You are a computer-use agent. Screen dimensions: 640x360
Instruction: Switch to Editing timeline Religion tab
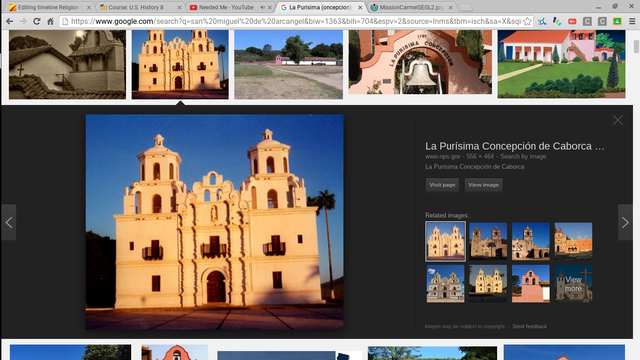pos(48,7)
